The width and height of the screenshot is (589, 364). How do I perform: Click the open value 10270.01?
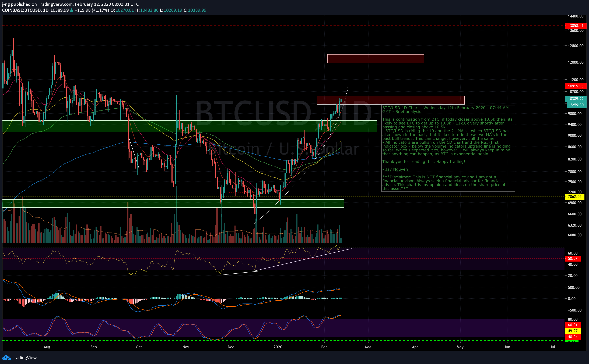click(124, 10)
